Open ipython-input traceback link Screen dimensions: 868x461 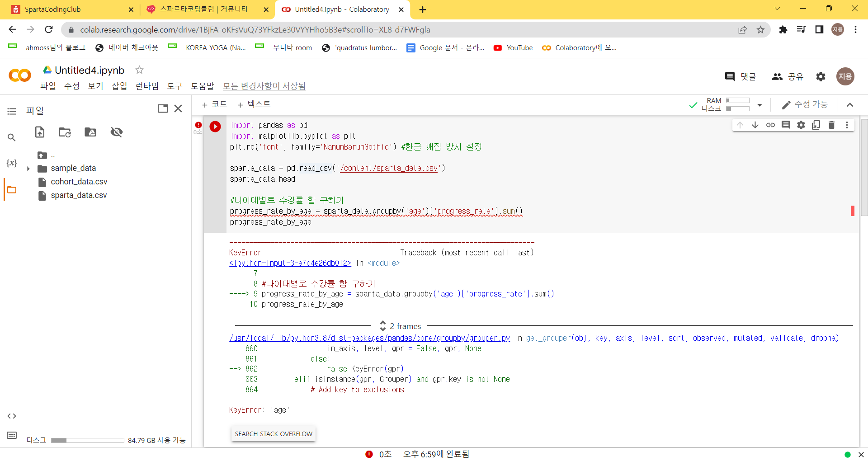point(290,263)
